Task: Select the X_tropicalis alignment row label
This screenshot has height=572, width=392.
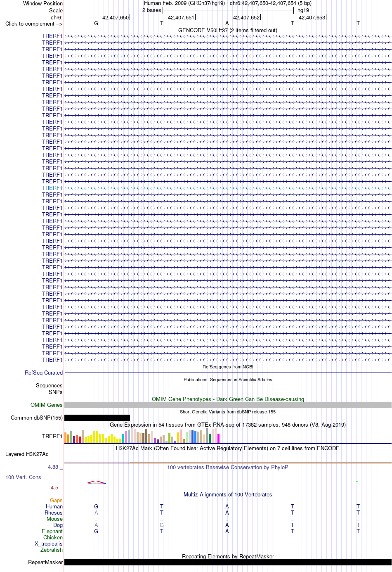Action: [x=49, y=544]
